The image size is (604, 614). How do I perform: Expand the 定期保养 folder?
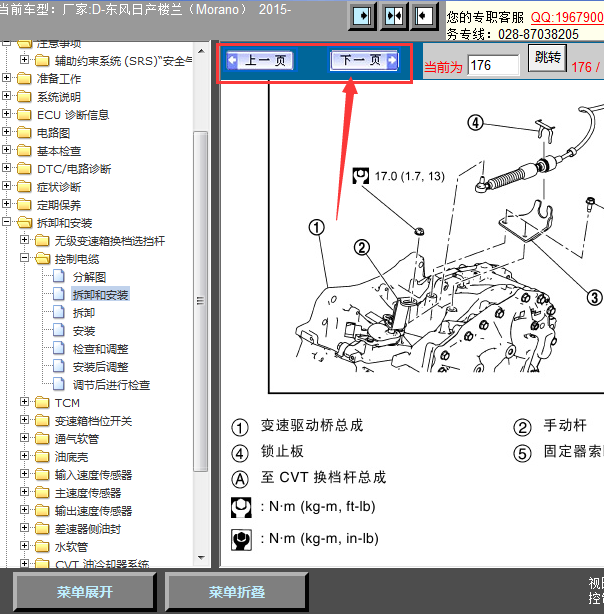6,204
